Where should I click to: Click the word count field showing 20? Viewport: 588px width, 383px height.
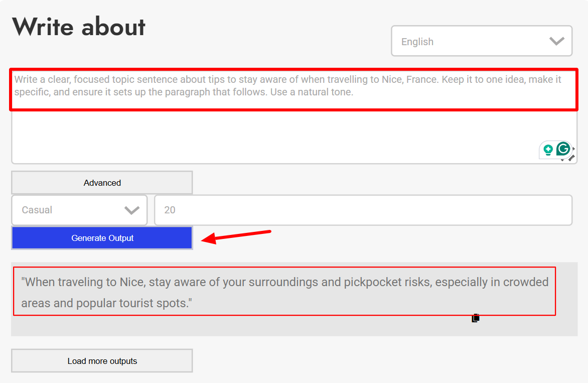(363, 210)
